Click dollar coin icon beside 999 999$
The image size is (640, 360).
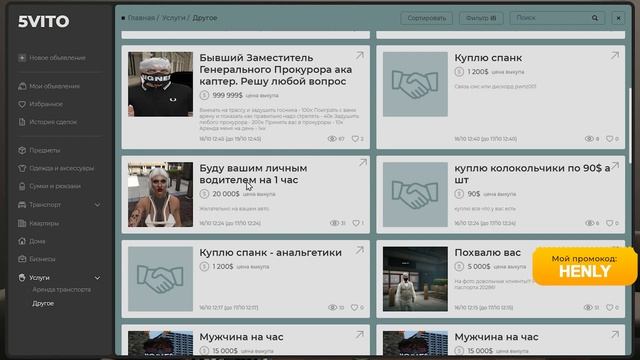point(204,95)
